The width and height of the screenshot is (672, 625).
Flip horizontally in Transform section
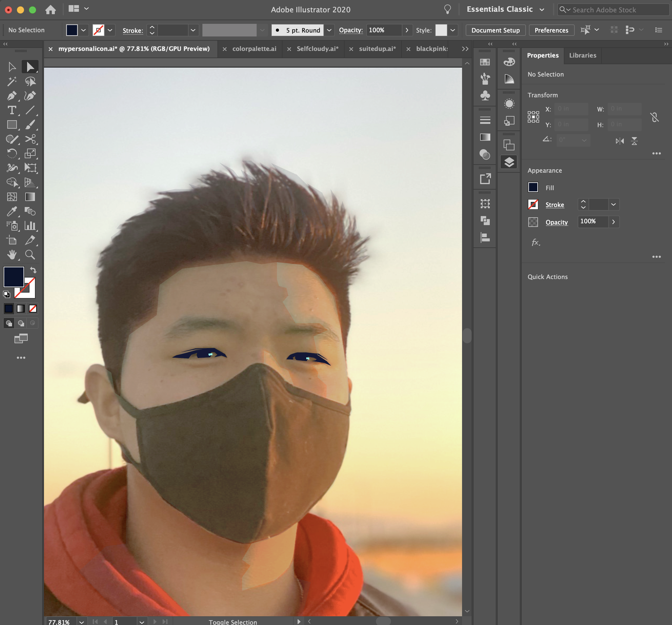tap(620, 141)
